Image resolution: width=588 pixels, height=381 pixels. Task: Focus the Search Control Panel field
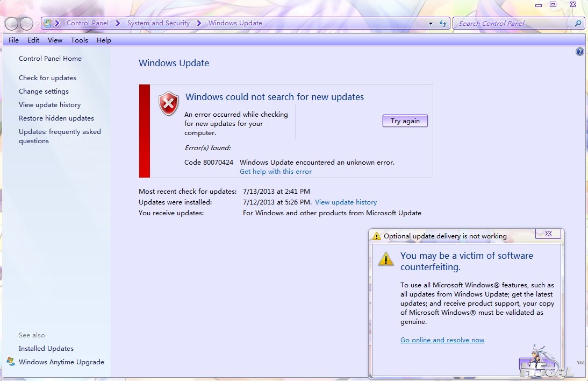point(513,24)
